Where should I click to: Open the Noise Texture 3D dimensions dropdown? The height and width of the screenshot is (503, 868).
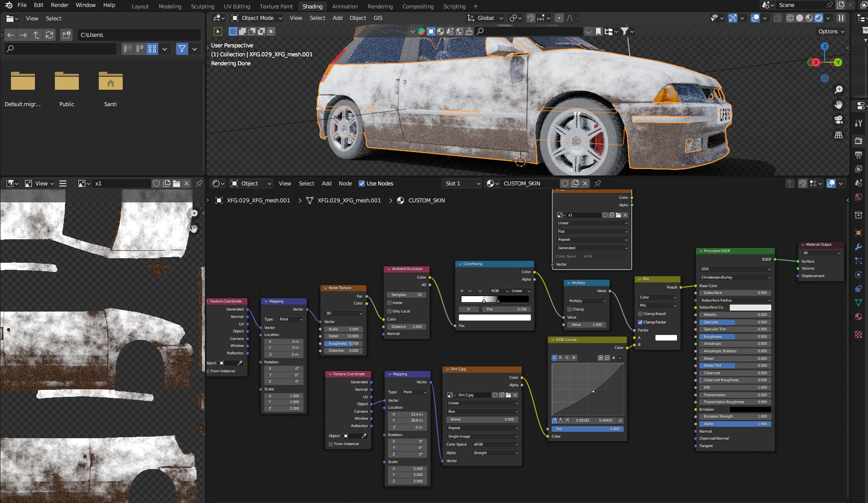[344, 314]
